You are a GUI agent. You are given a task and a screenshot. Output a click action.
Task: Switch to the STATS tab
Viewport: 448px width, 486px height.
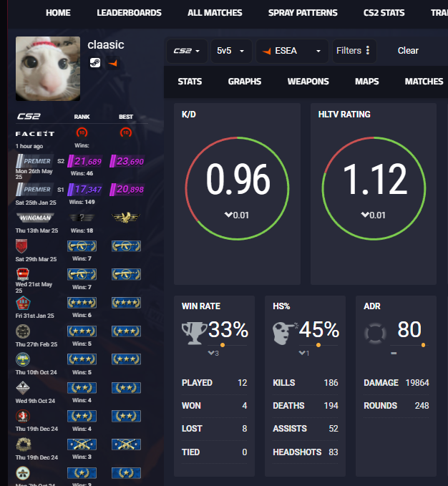tap(190, 82)
